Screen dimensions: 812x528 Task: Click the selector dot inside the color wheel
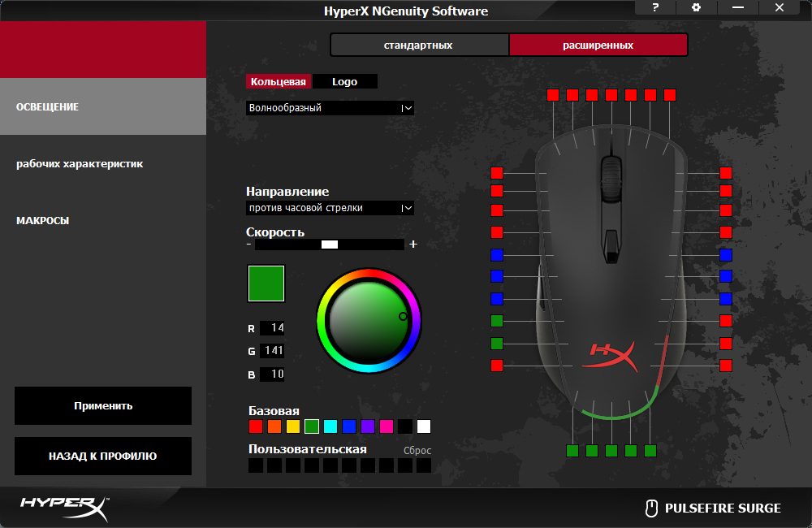click(x=403, y=317)
